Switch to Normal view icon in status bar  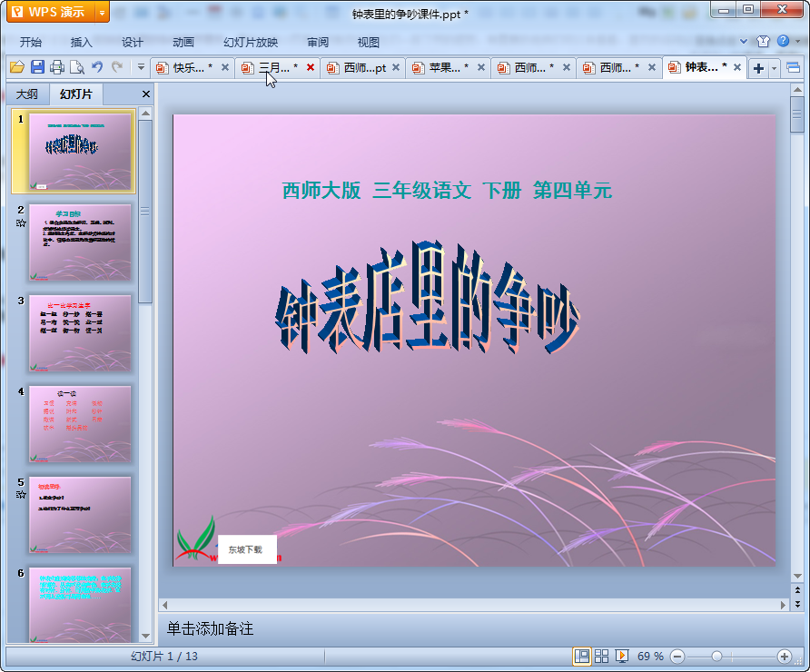coord(582,657)
